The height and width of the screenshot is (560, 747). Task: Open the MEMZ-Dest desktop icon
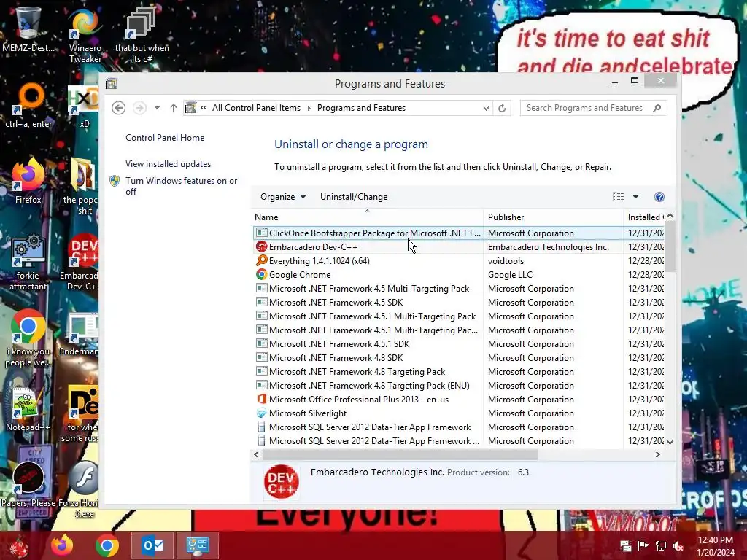pyautogui.click(x=28, y=31)
